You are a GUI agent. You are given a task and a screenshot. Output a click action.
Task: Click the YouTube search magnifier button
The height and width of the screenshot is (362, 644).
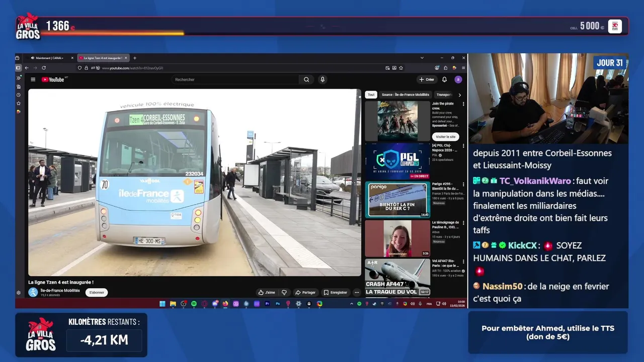[306, 79]
